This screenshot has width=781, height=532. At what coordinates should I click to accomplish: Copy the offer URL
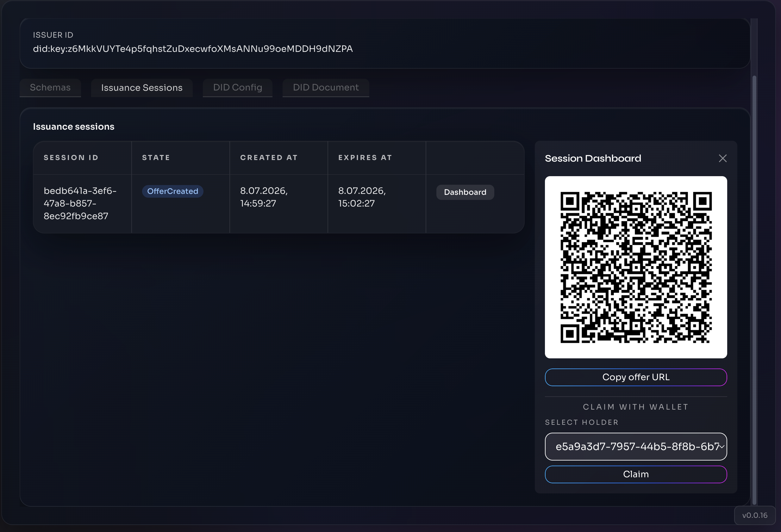(x=635, y=377)
